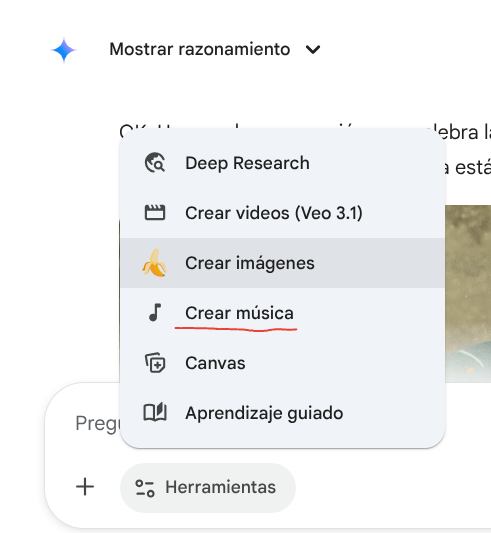
Task: Click the Gemini sparkle icon
Action: pos(64,50)
